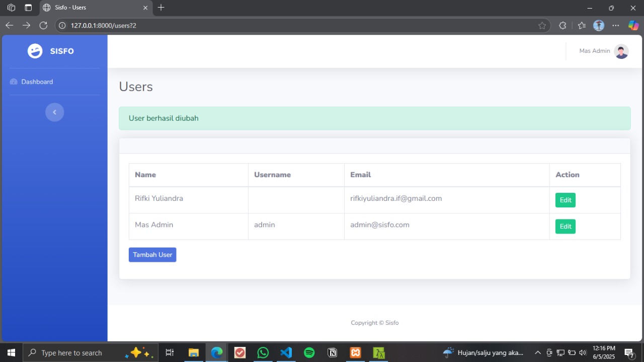This screenshot has width=644, height=362.
Task: Click Edit button for Mas Admin row
Action: 565,227
